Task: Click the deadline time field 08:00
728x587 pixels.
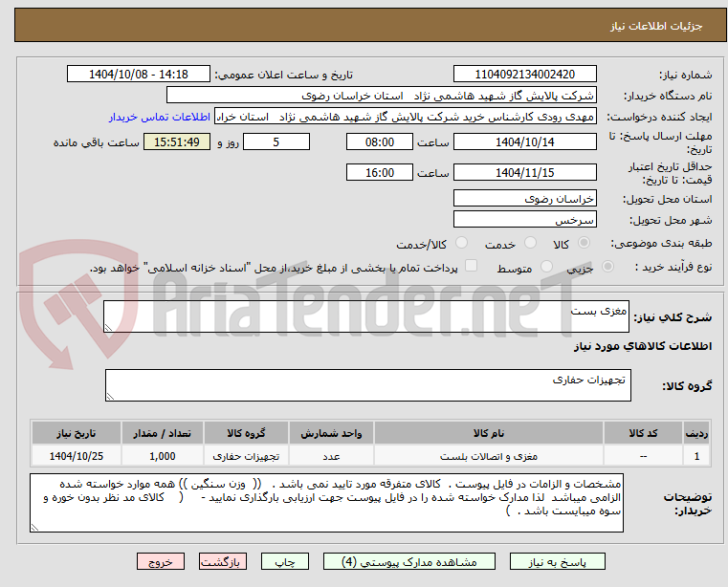Action: [x=380, y=142]
